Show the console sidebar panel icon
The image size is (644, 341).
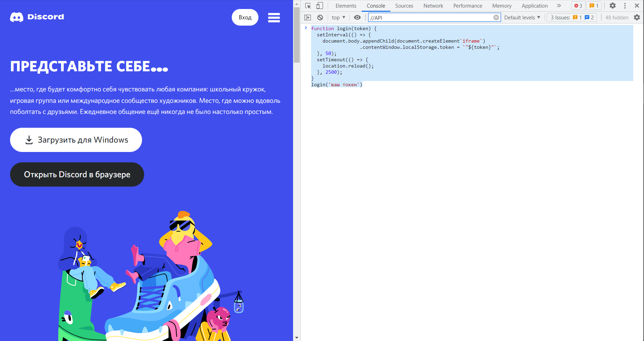coord(308,17)
